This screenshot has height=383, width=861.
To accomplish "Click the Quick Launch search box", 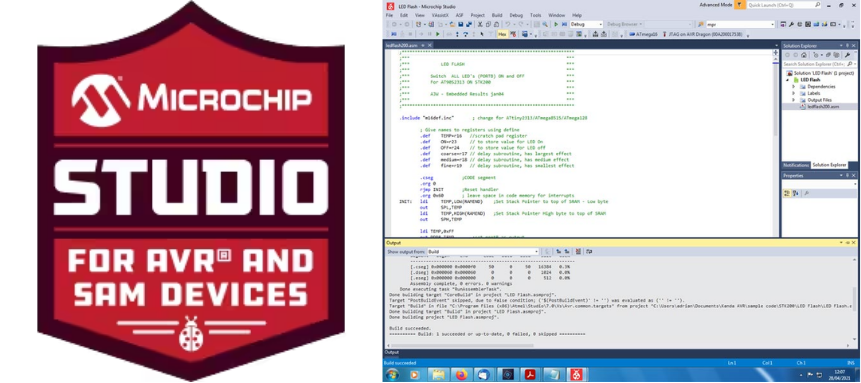I will point(784,5).
